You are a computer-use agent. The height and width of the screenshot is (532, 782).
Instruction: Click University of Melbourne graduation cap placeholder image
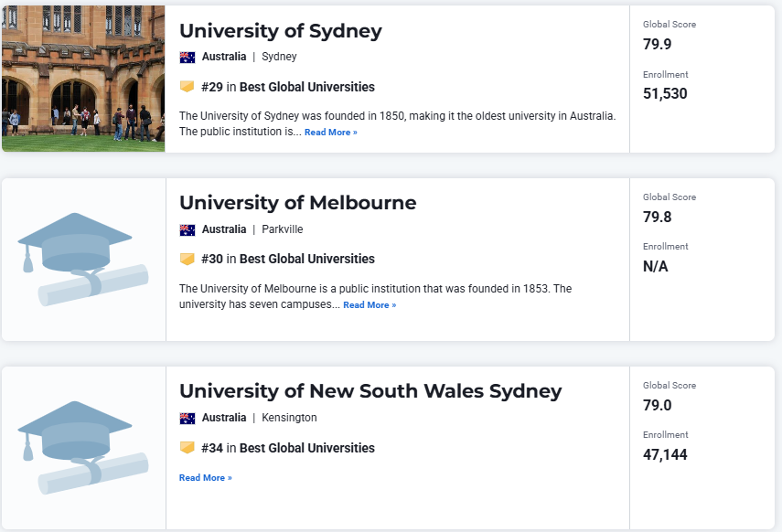click(83, 259)
